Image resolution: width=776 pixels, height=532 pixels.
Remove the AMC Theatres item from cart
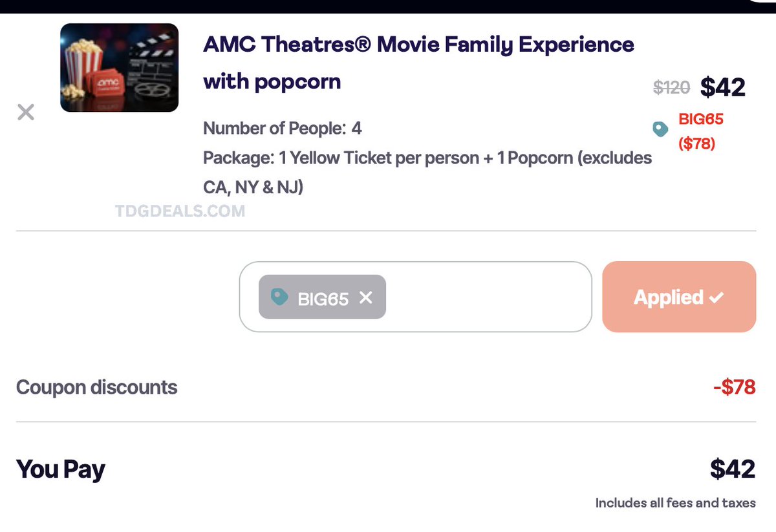[x=26, y=112]
